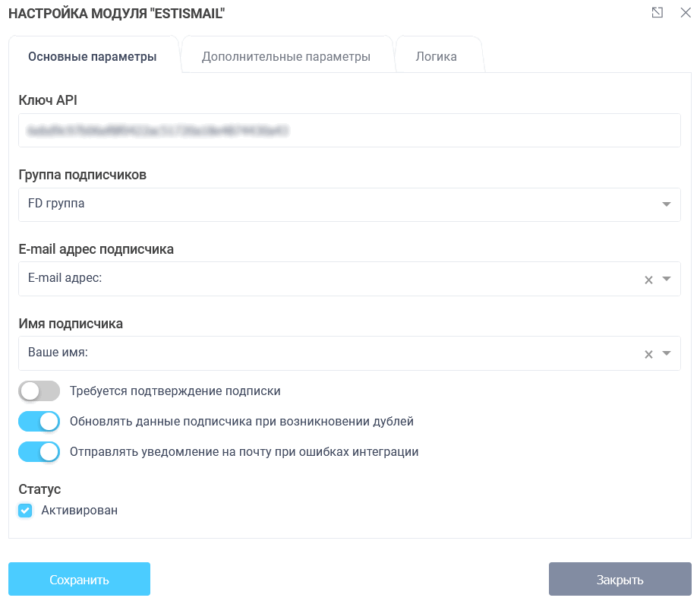Screen dimensions: 700x601
Task: Expand the Имя подписчика dropdown arrow
Action: 666,353
